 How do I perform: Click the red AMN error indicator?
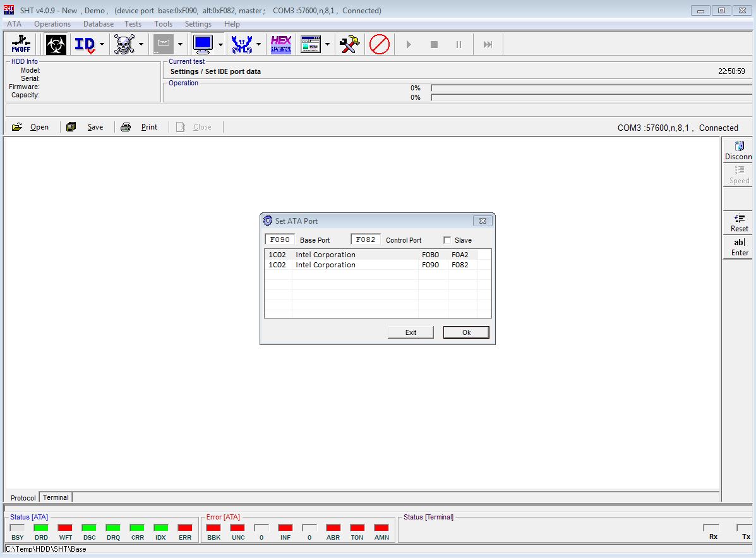[381, 528]
